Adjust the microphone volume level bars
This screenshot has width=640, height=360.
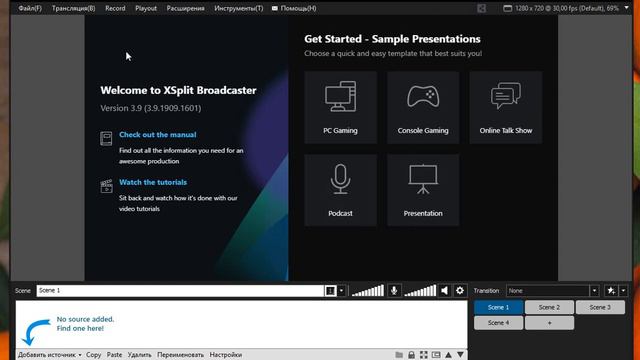368,291
